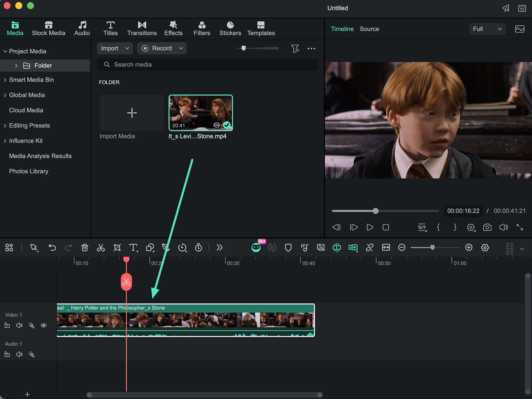The width and height of the screenshot is (532, 399).
Task: Select Cloud Media
Action: click(x=26, y=110)
